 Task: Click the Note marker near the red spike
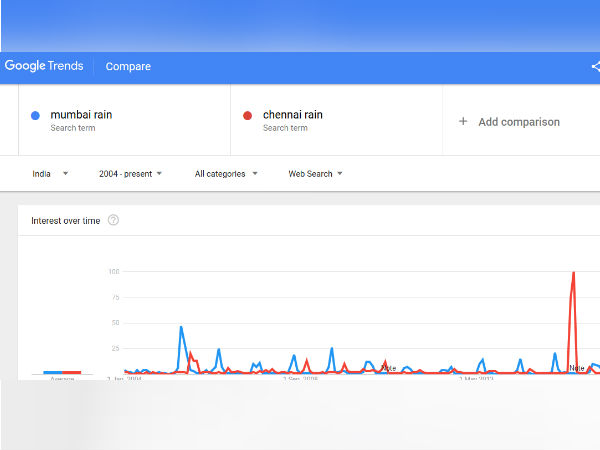[x=577, y=368]
